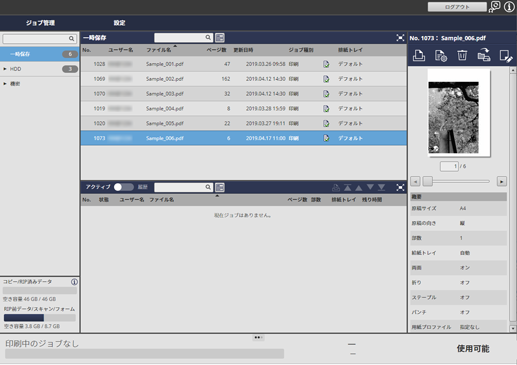Click the down arrow on the job details scrollbar
Image resolution: width=517 pixels, height=365 pixels.
pos(513,329)
